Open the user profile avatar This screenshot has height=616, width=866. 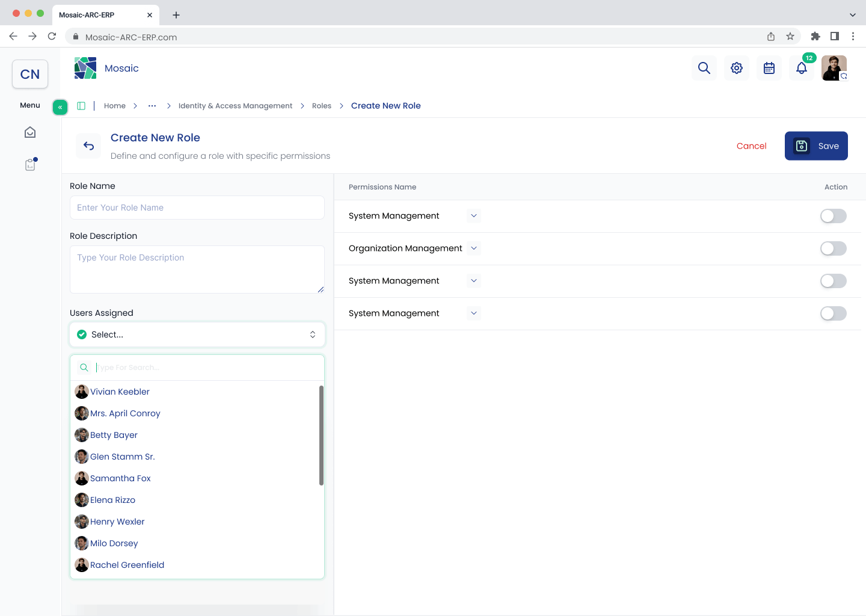[x=834, y=68]
